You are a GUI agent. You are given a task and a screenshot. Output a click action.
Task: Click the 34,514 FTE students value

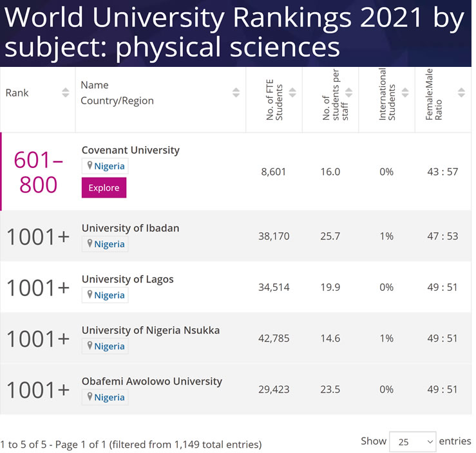point(274,287)
